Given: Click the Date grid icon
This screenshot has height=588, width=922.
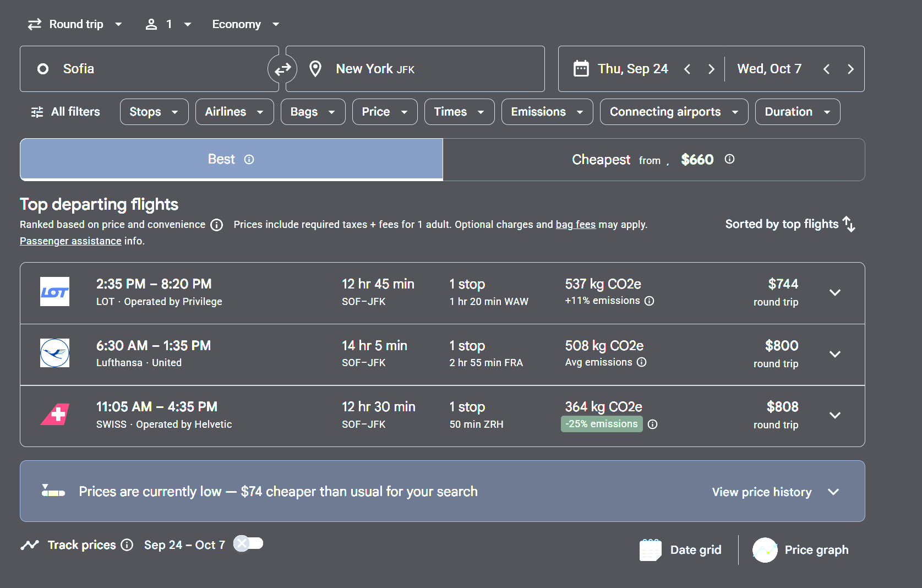Looking at the screenshot, I should 651,550.
